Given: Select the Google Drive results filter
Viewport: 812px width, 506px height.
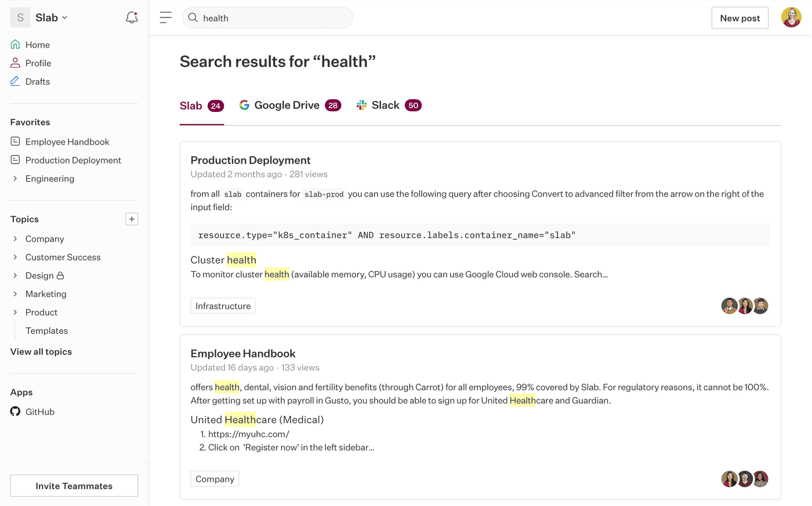Looking at the screenshot, I should (289, 105).
